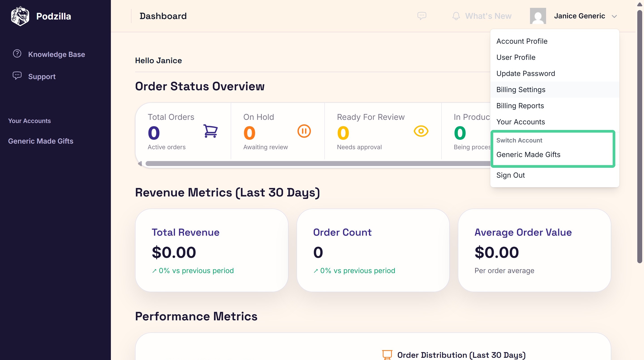Click the Ready For Review card label

point(370,117)
